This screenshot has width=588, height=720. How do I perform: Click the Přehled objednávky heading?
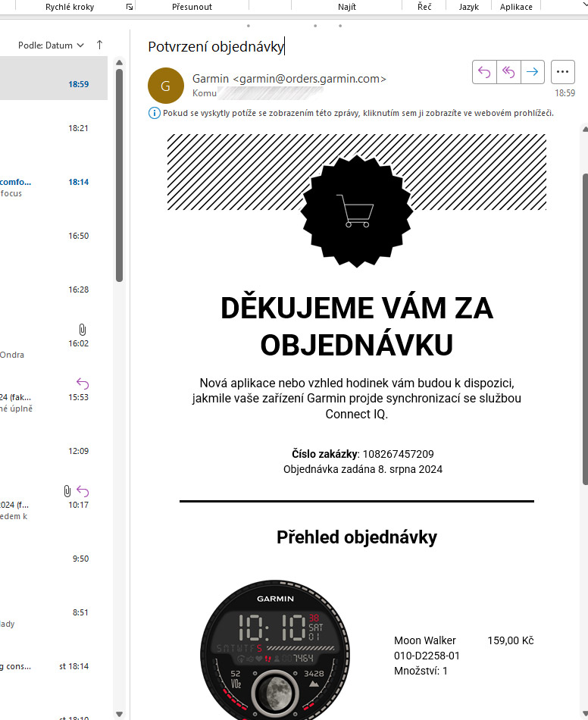[x=357, y=537]
